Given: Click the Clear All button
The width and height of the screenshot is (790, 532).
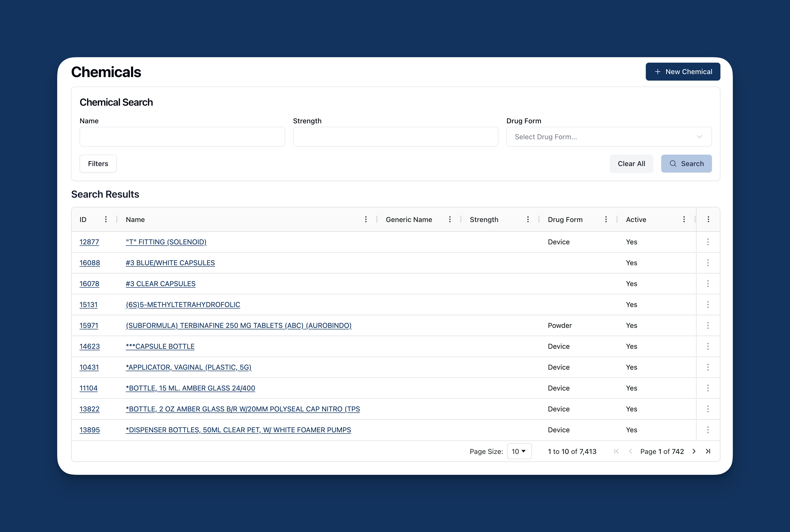Looking at the screenshot, I should click(x=631, y=164).
